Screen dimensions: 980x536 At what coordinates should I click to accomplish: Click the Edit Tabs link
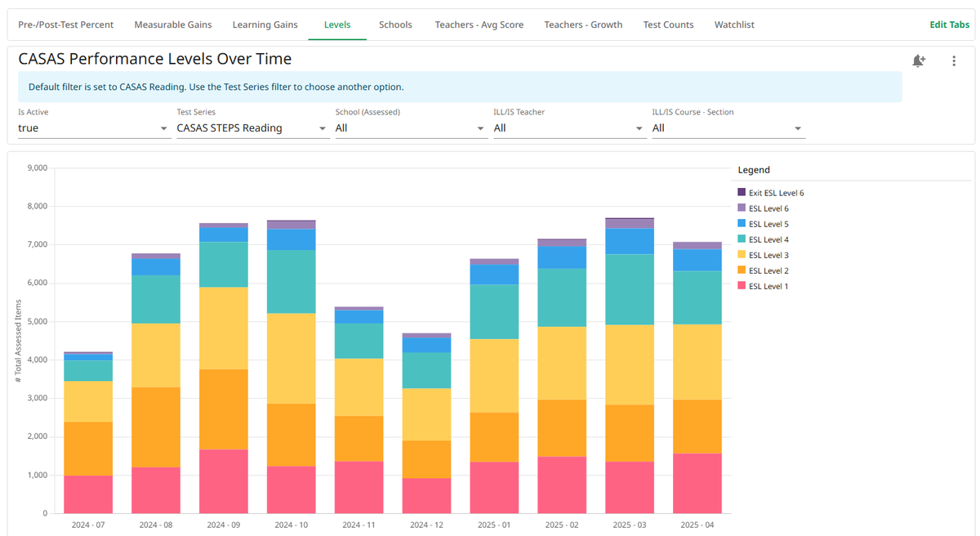[950, 25]
